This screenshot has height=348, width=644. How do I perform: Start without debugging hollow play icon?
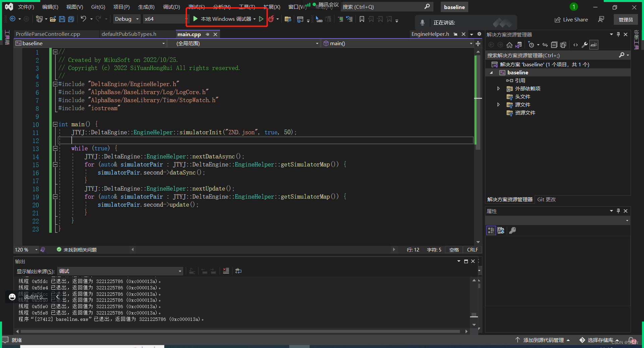point(261,19)
